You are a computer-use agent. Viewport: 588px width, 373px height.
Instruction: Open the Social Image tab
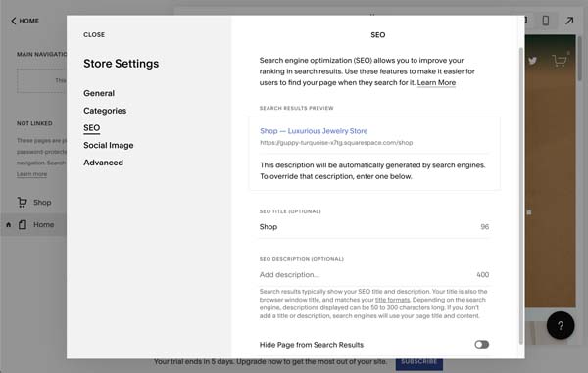click(109, 145)
